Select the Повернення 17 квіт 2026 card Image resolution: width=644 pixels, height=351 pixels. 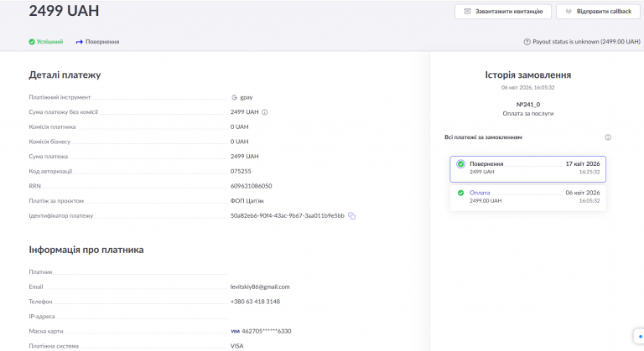(527, 168)
